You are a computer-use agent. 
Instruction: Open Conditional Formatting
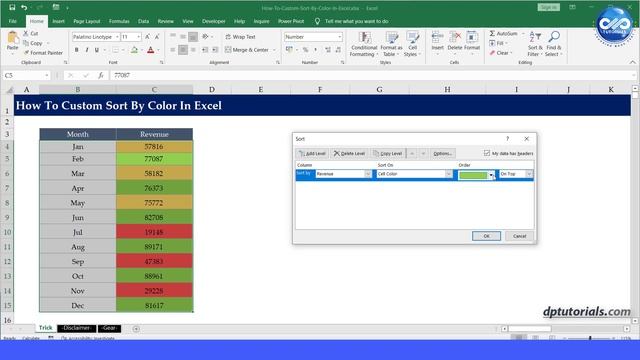click(364, 44)
